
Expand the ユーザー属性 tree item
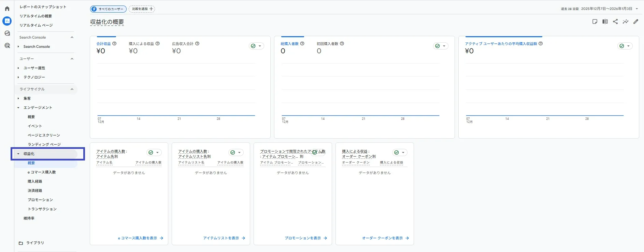[18, 68]
